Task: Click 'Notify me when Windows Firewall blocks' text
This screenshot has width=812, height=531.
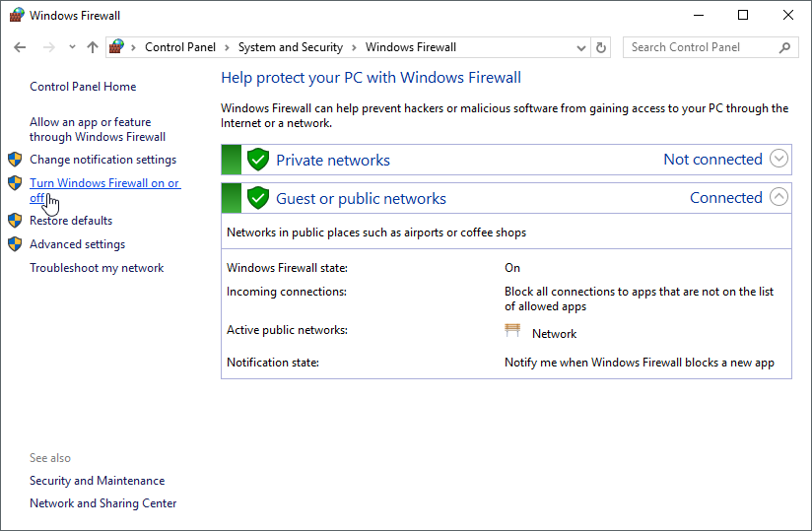Action: [639, 363]
